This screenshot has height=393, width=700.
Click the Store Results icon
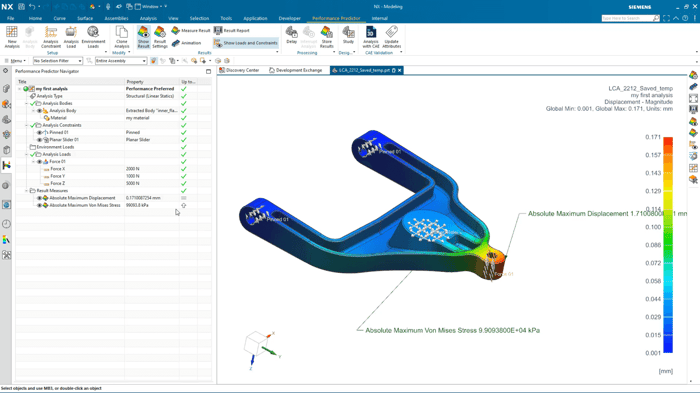(327, 37)
